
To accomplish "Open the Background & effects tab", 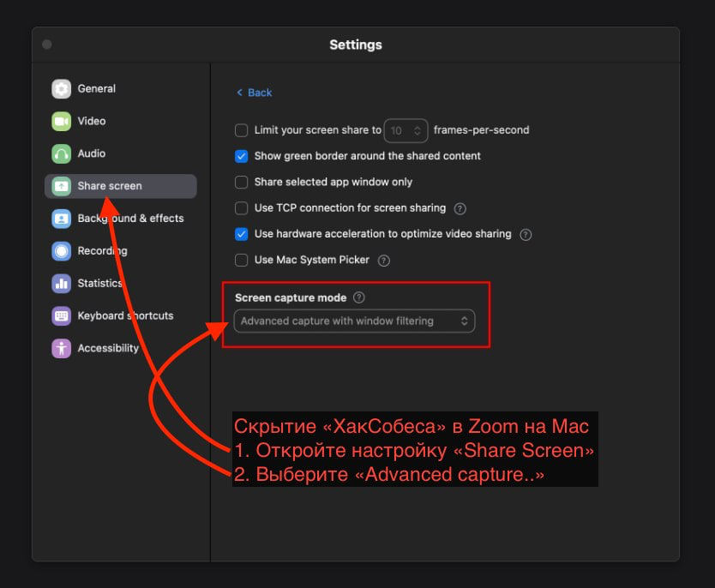I will 120,219.
